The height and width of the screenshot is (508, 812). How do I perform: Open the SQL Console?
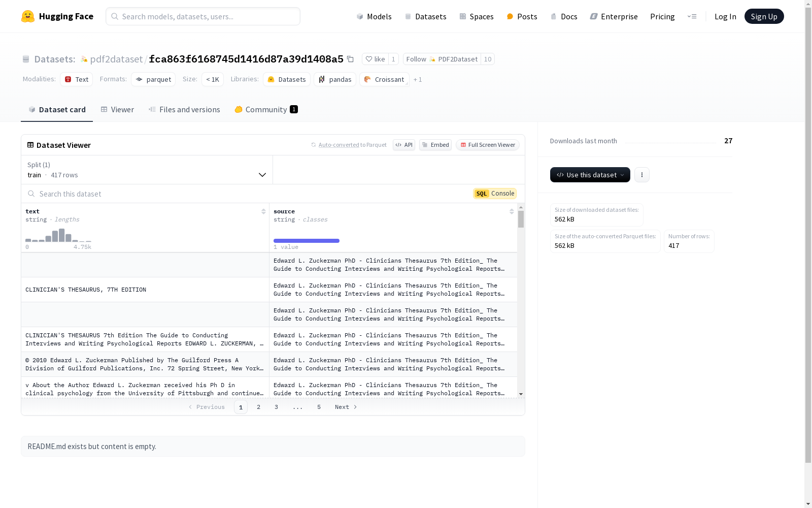(x=495, y=194)
